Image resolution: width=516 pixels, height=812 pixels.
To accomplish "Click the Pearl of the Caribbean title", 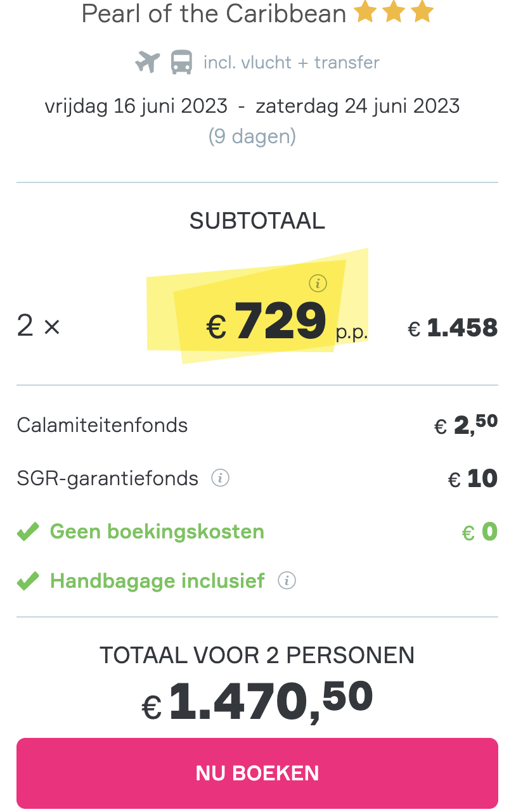I will 214,13.
